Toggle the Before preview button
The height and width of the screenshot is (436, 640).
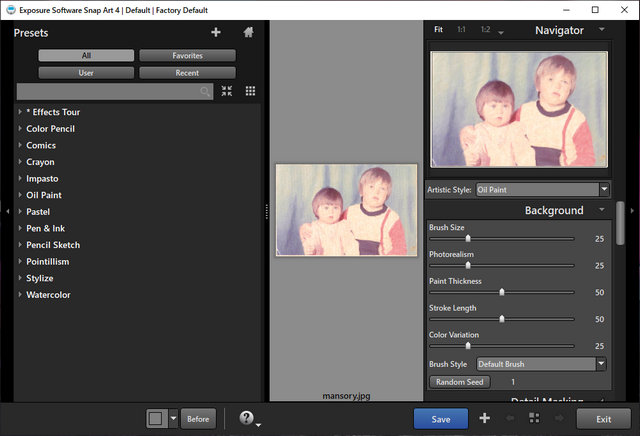198,419
